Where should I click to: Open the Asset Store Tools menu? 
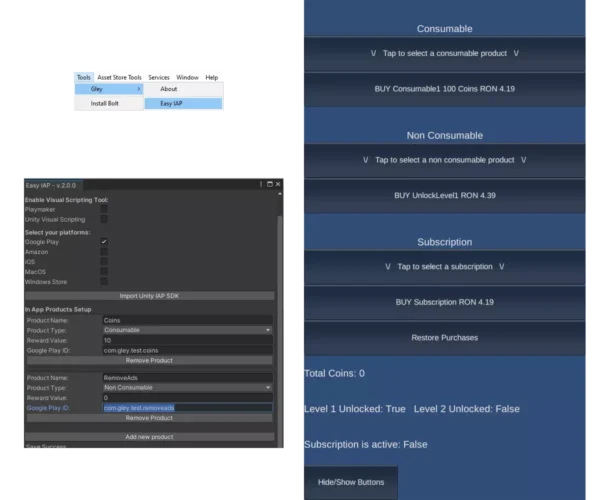(119, 77)
